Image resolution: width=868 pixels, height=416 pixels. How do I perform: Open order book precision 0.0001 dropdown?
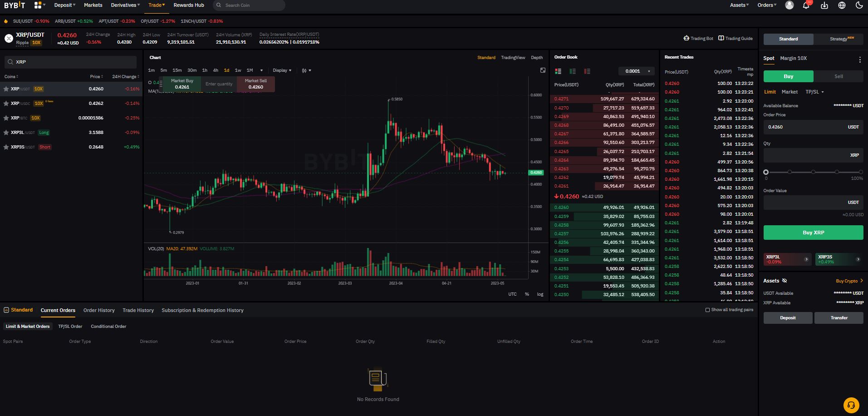coord(636,71)
